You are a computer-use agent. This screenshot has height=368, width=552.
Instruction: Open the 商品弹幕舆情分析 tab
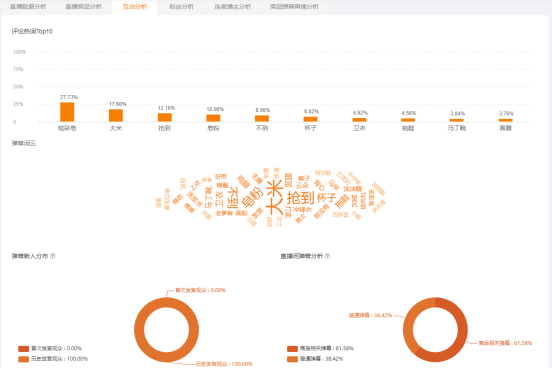294,7
